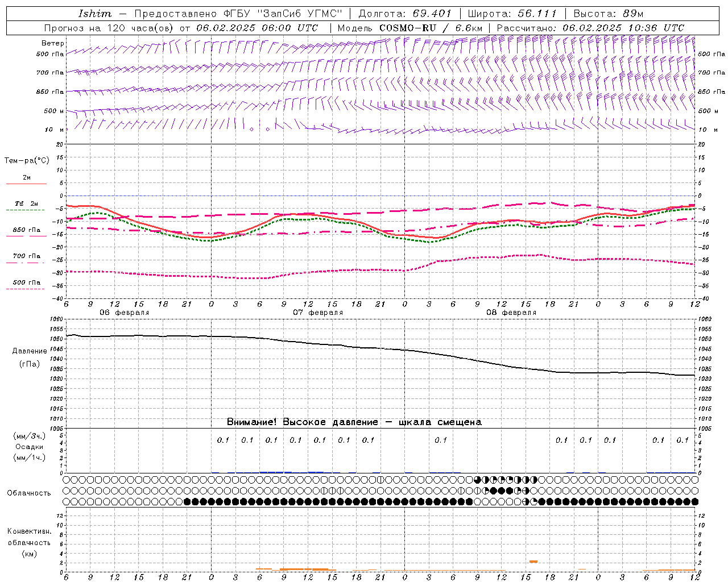
Task: Click the 06 февраля date label
Action: pos(125,313)
